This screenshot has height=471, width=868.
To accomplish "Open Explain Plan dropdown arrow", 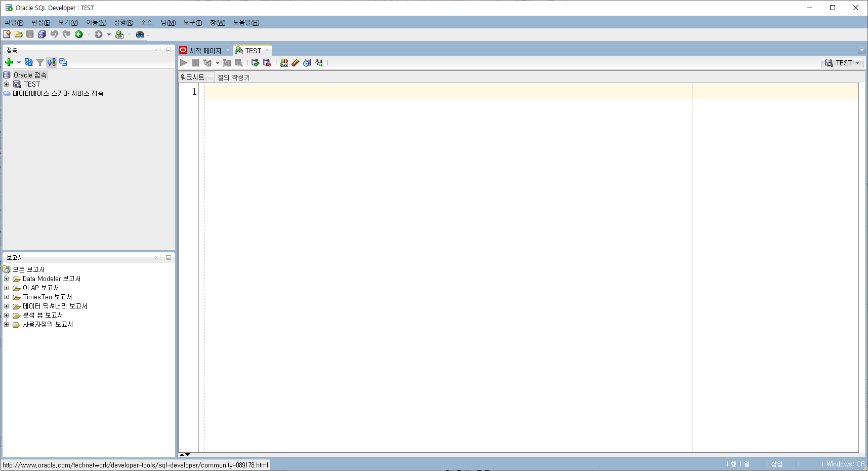I will tap(218, 63).
